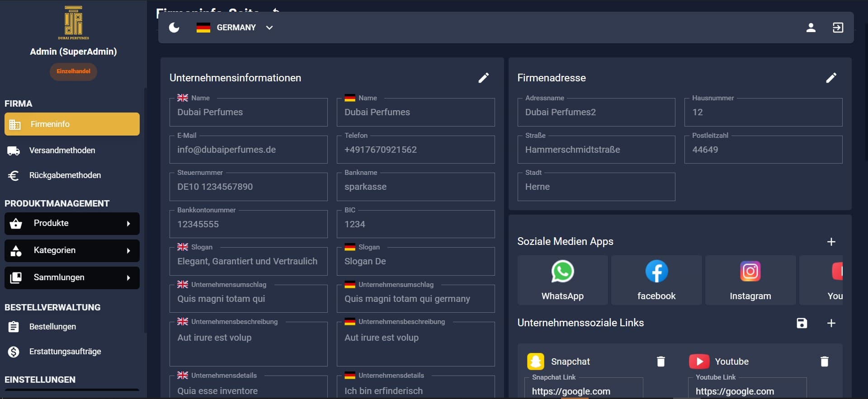This screenshot has width=868, height=399.
Task: Open Versandmethoden in the sidebar
Action: 62,150
